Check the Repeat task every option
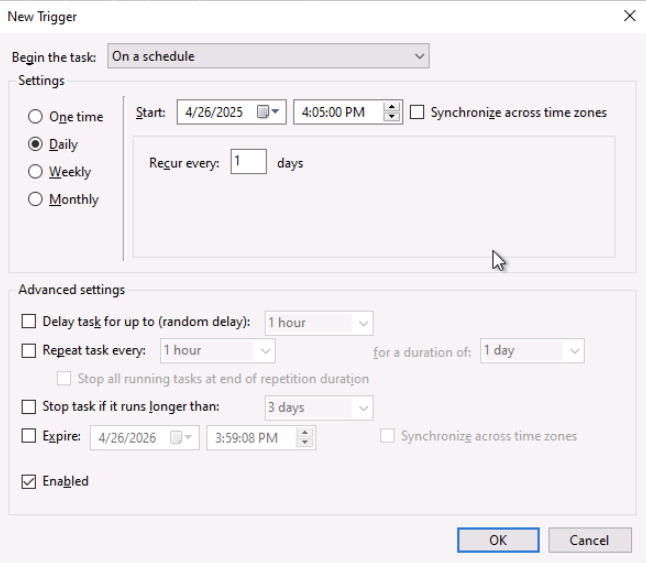Image resolution: width=646 pixels, height=563 pixels. click(x=29, y=351)
